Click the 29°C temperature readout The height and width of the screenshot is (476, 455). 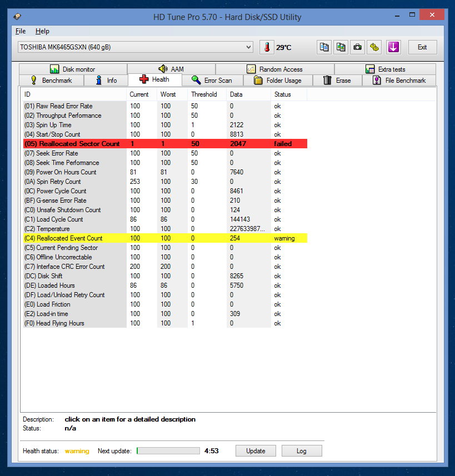click(x=284, y=47)
